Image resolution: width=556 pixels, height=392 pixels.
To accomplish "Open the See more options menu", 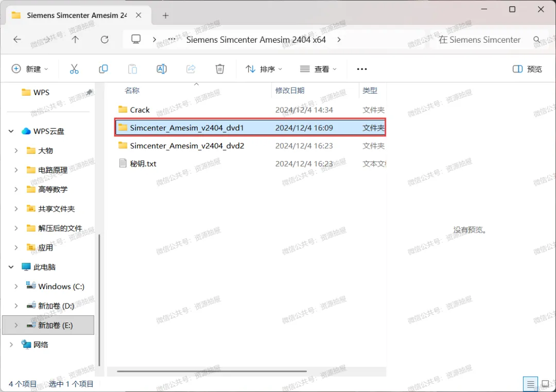I will [x=362, y=69].
